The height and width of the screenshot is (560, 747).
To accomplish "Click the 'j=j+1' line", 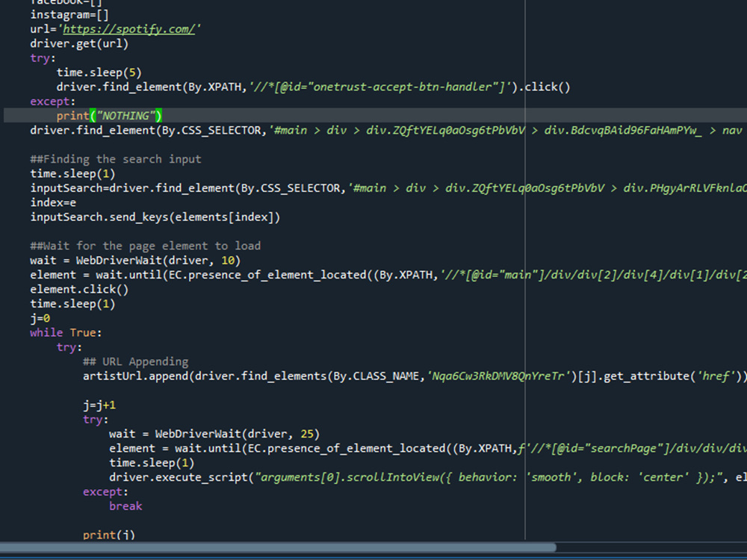I will click(x=99, y=405).
